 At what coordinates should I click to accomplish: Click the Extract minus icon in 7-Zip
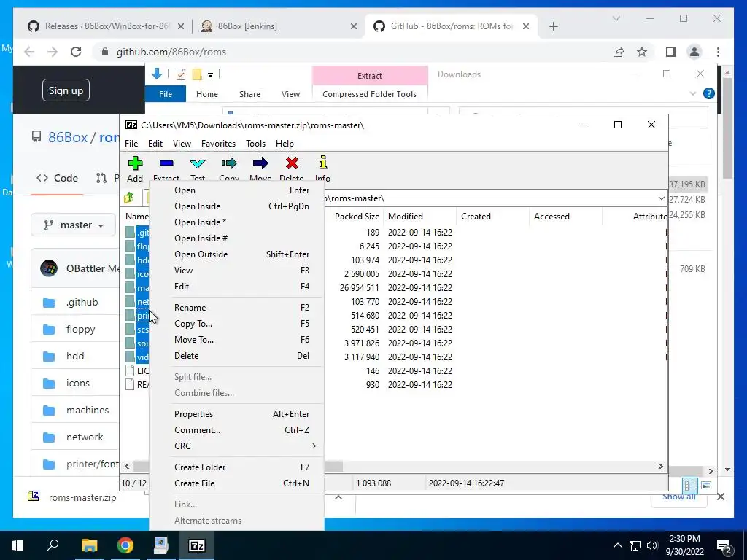click(166, 164)
